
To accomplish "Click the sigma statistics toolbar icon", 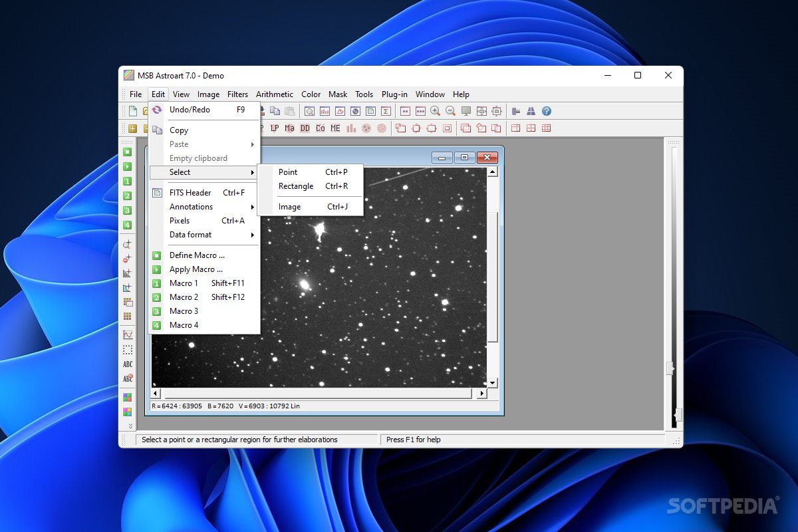I will 386,111.
